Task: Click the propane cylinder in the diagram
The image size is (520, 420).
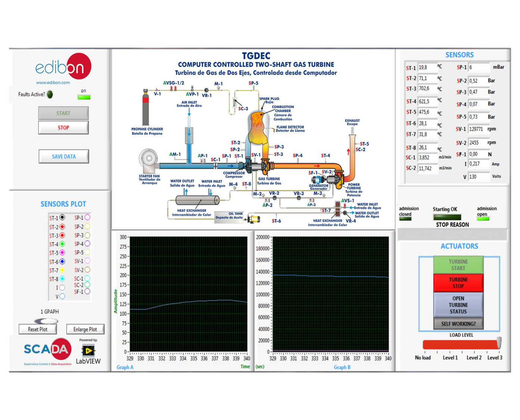Action: point(146,108)
